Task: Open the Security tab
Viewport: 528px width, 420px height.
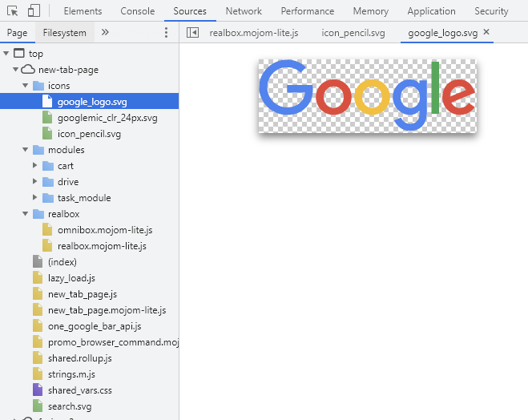Action: pyautogui.click(x=491, y=11)
